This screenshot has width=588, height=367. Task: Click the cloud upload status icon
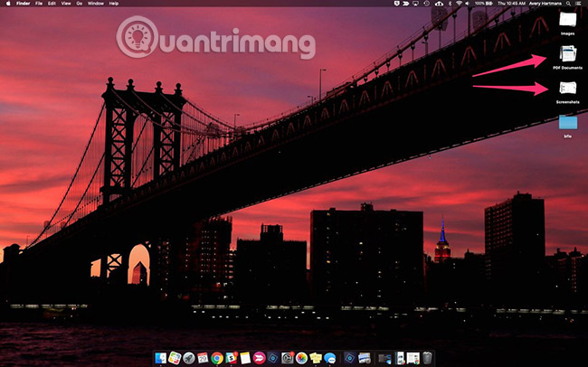439,4
